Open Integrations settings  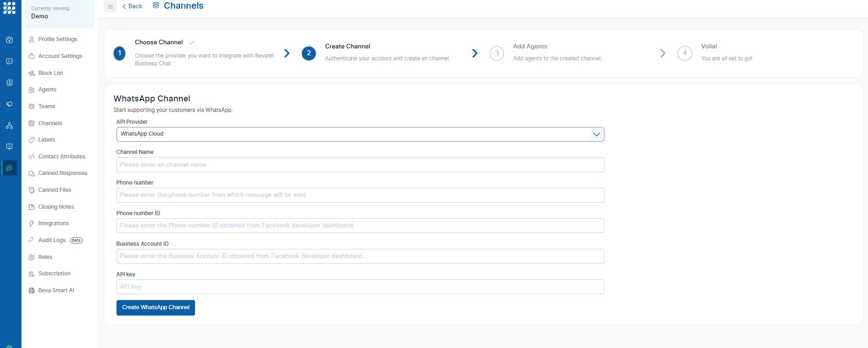click(x=53, y=223)
